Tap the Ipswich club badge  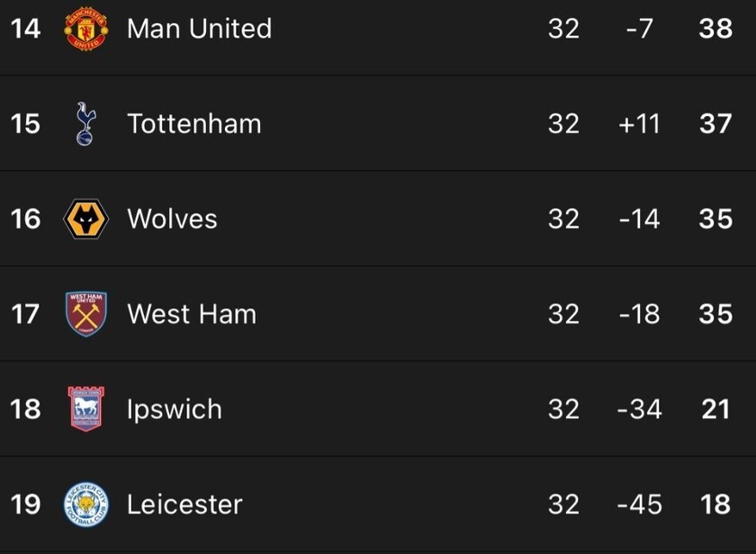tap(86, 409)
